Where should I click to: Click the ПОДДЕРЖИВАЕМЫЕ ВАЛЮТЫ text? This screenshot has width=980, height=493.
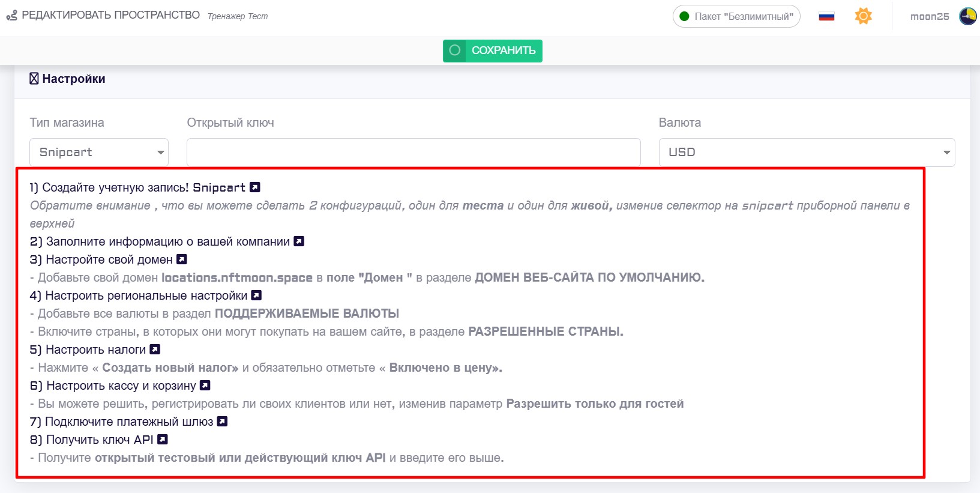tap(307, 313)
